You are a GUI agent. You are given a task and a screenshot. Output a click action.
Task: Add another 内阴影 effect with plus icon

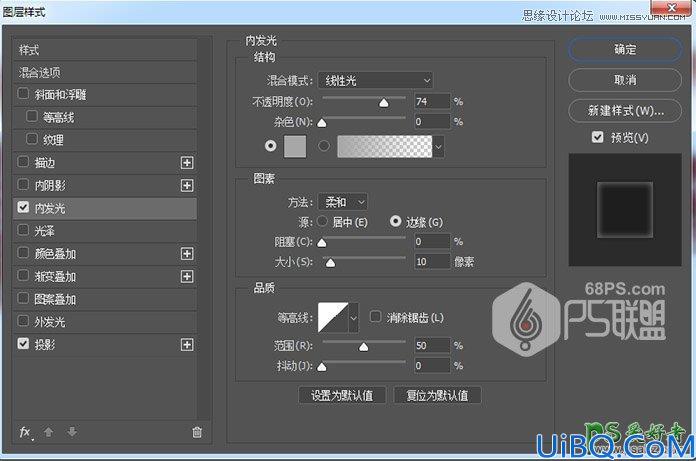point(187,185)
